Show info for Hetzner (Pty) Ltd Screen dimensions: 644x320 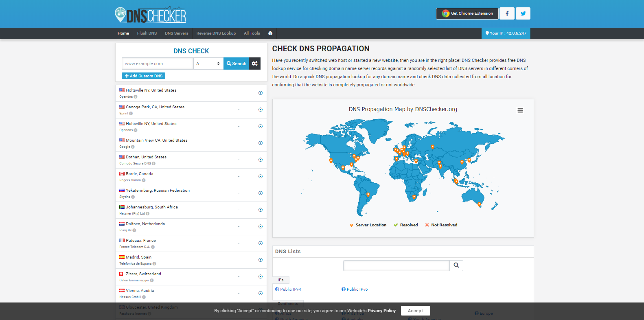pyautogui.click(x=148, y=214)
